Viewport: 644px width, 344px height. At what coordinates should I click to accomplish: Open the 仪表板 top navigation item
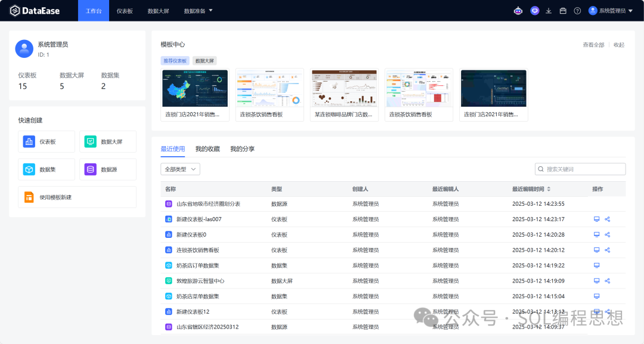[125, 11]
